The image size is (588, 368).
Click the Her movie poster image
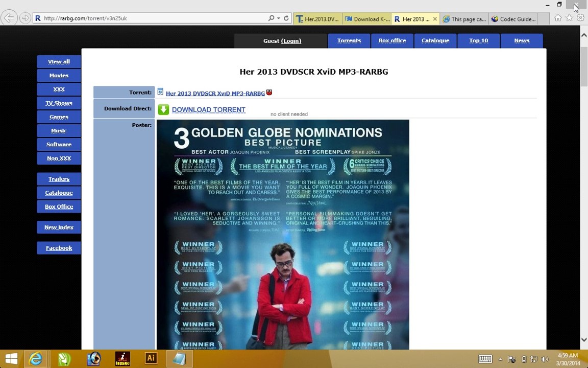(x=283, y=235)
